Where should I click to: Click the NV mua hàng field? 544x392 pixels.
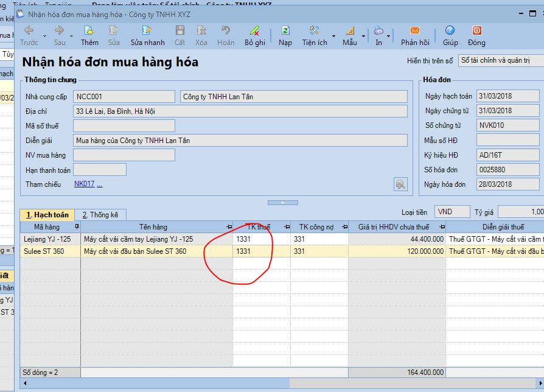(124, 155)
